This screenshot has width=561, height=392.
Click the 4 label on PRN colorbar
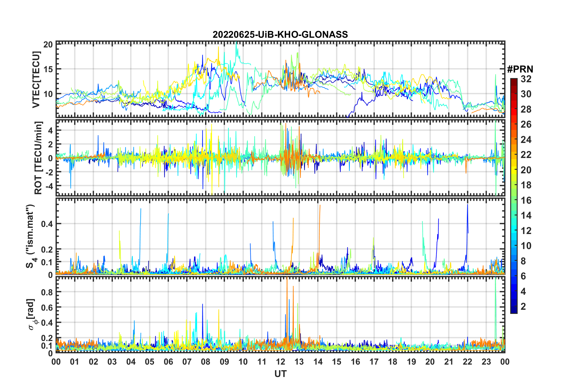click(x=524, y=291)
